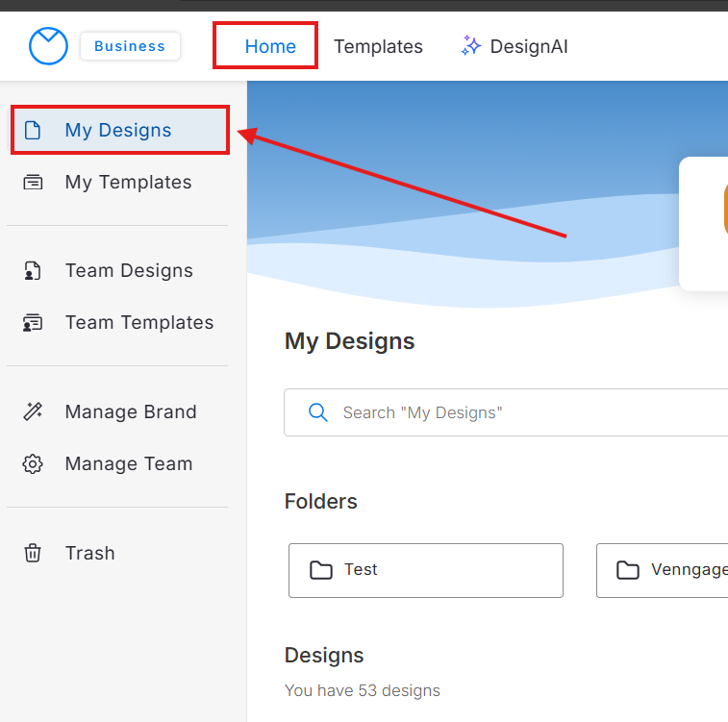Click the My Templates label in sidebar

(128, 183)
